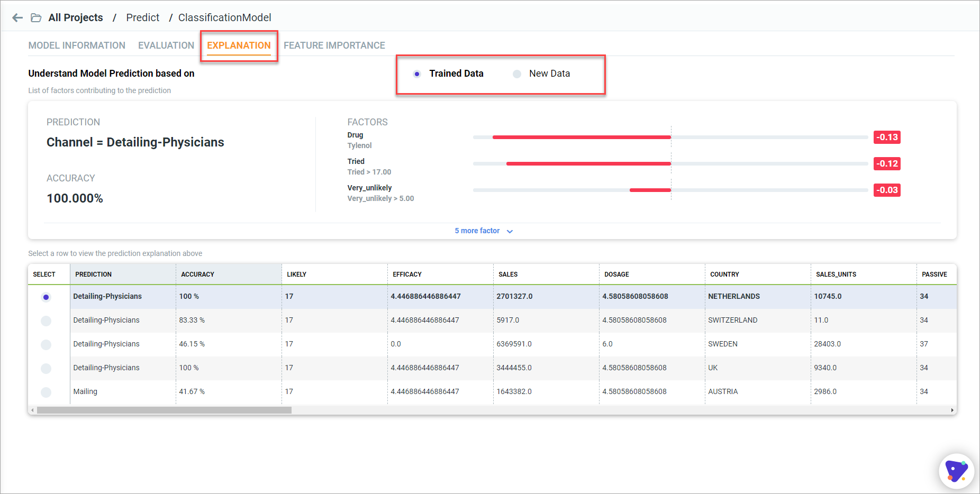The height and width of the screenshot is (494, 980).
Task: Click the 9340.0 sales units cell
Action: 864,368
